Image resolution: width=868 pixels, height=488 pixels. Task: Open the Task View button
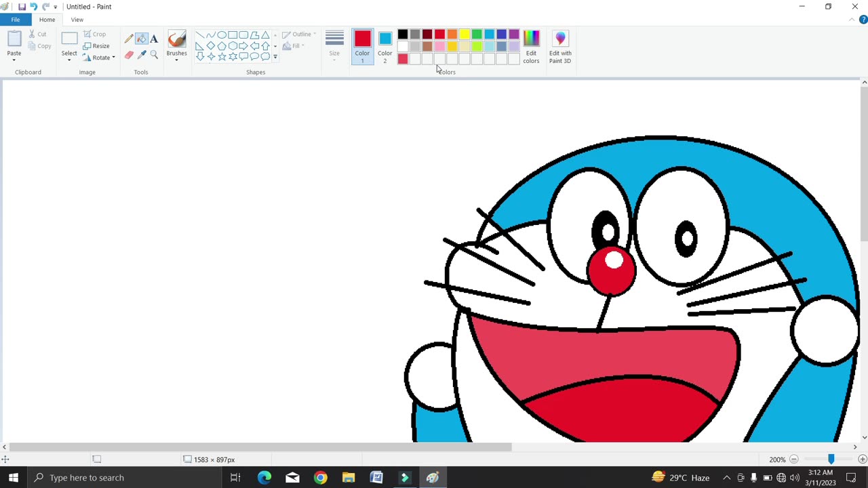(235, 478)
